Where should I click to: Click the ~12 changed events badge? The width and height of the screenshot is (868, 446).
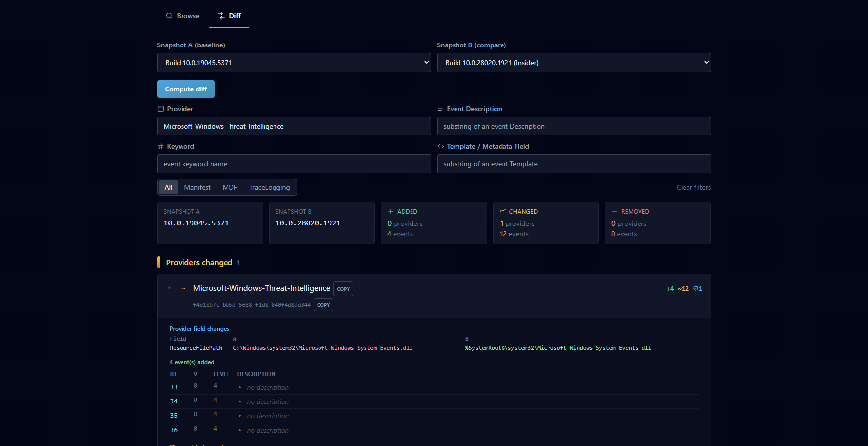(683, 289)
